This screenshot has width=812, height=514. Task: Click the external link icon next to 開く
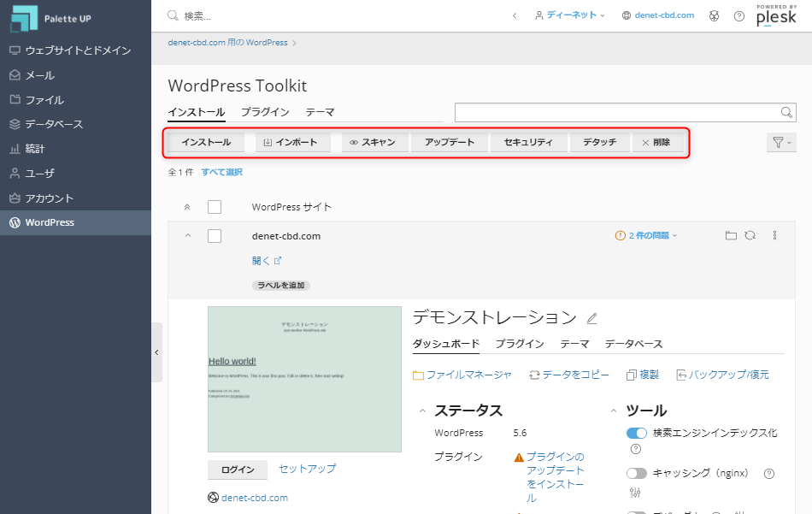278,261
